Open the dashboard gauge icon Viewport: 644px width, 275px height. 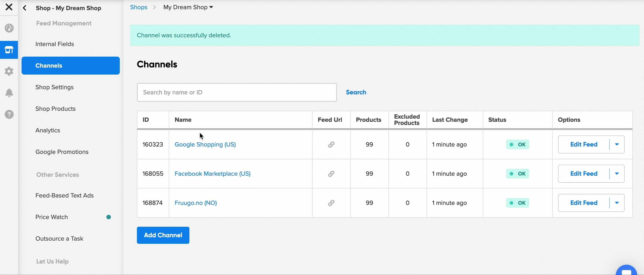coord(9,28)
